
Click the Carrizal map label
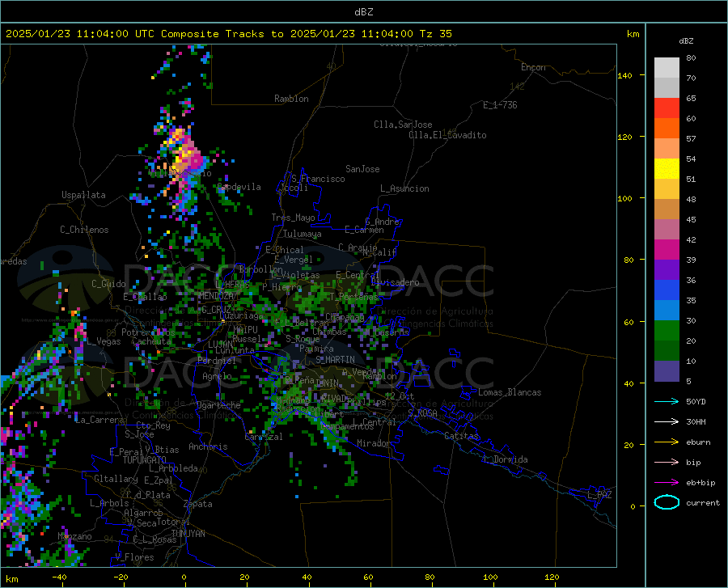pos(263,437)
